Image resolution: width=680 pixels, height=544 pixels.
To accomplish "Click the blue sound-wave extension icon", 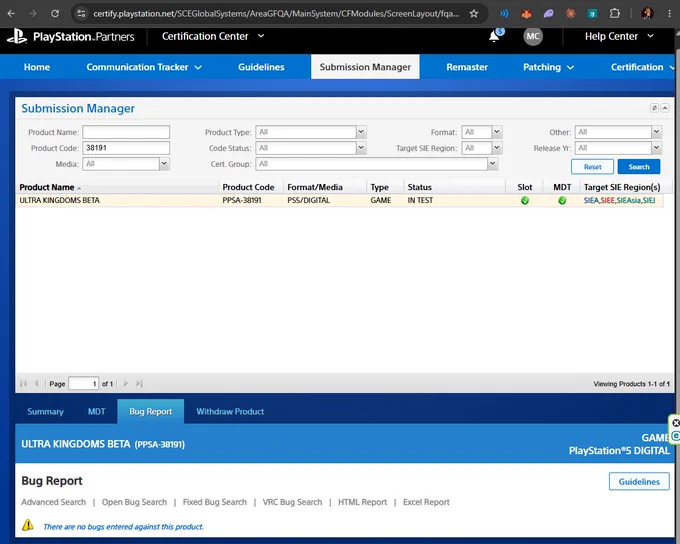I will click(x=504, y=14).
